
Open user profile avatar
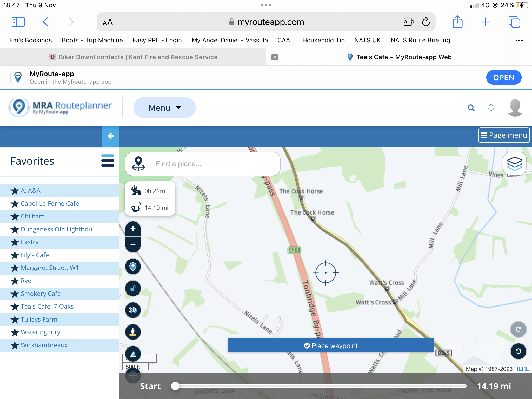(x=515, y=108)
